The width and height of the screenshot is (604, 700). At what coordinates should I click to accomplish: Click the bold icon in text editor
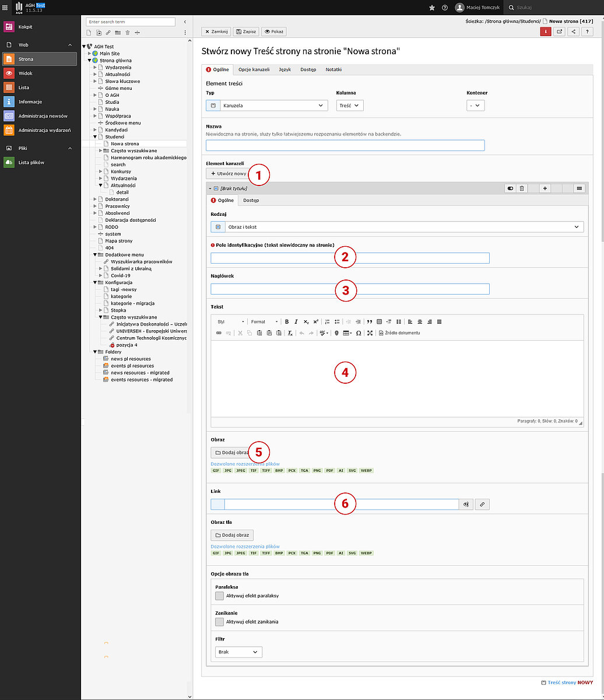click(x=287, y=321)
